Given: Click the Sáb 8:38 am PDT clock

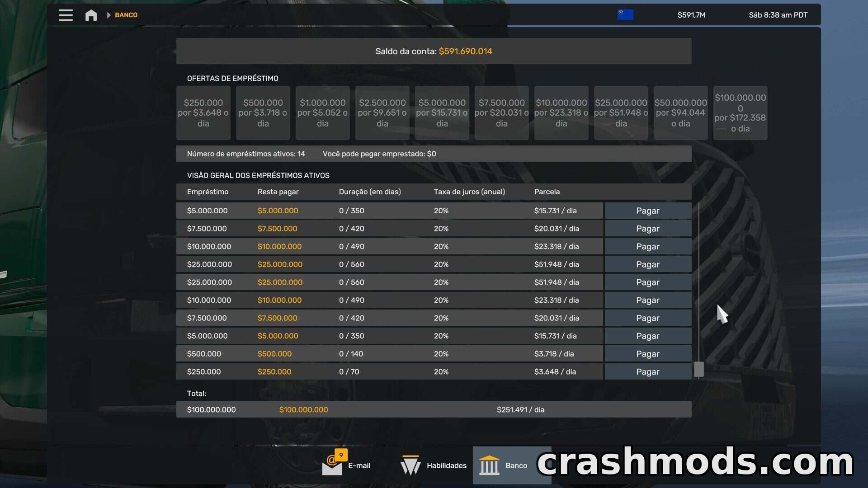Looking at the screenshot, I should coord(778,15).
